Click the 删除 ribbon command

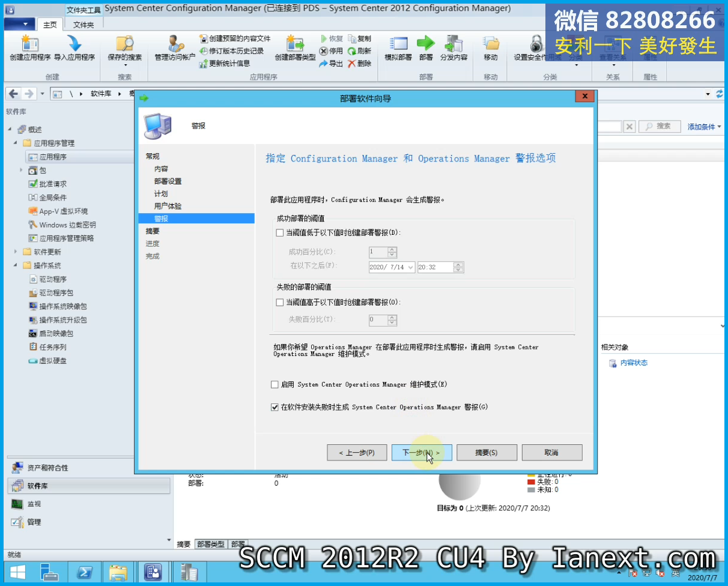tap(360, 64)
